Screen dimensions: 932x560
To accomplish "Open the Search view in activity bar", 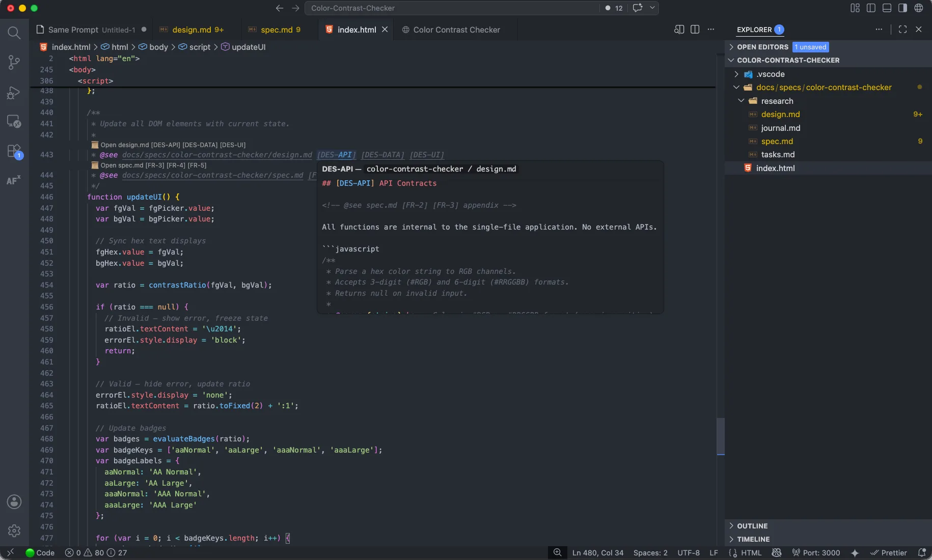I will (14, 33).
